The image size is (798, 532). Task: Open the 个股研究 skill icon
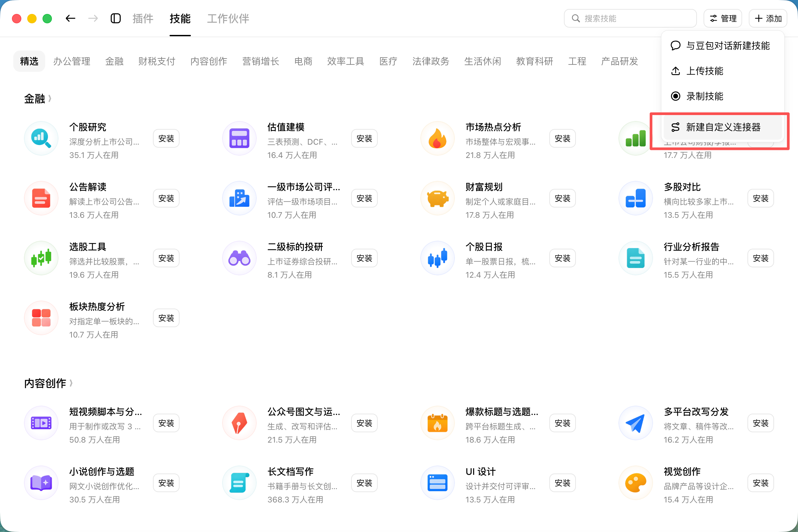[x=41, y=138]
